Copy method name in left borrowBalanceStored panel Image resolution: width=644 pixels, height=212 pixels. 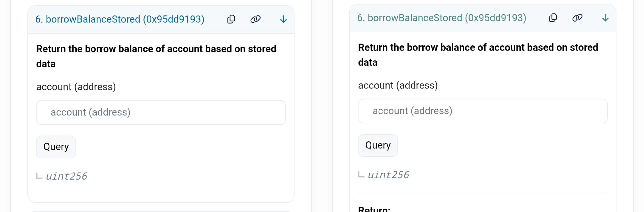(231, 19)
